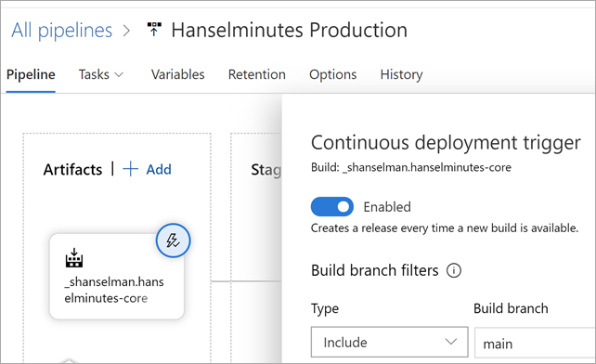Image resolution: width=596 pixels, height=364 pixels.
Task: Click the Add artifact link
Action: (159, 169)
